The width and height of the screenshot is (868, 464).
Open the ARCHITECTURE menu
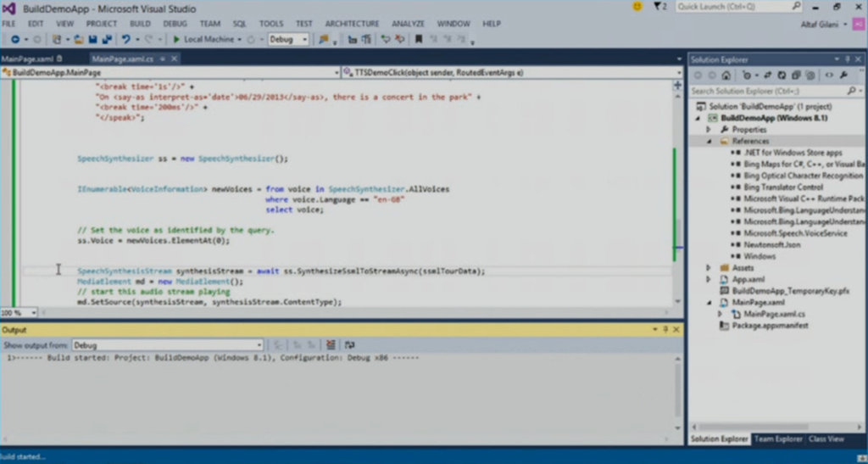(352, 24)
